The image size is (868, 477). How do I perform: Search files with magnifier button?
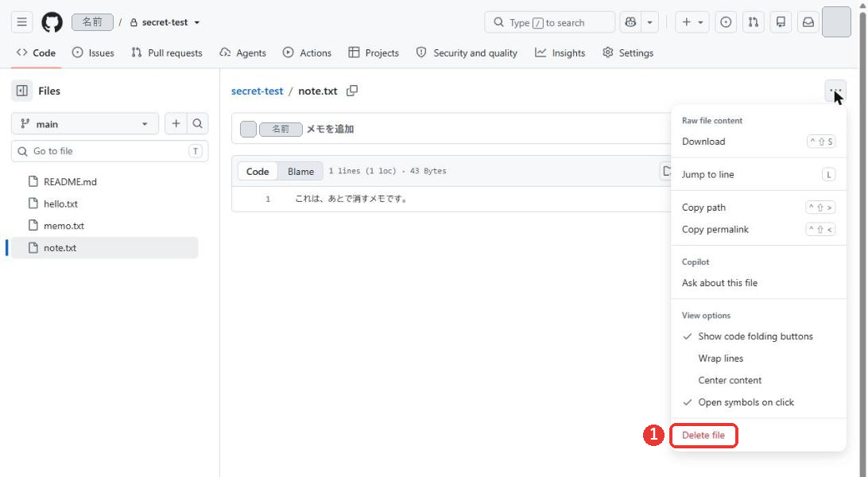click(x=198, y=124)
